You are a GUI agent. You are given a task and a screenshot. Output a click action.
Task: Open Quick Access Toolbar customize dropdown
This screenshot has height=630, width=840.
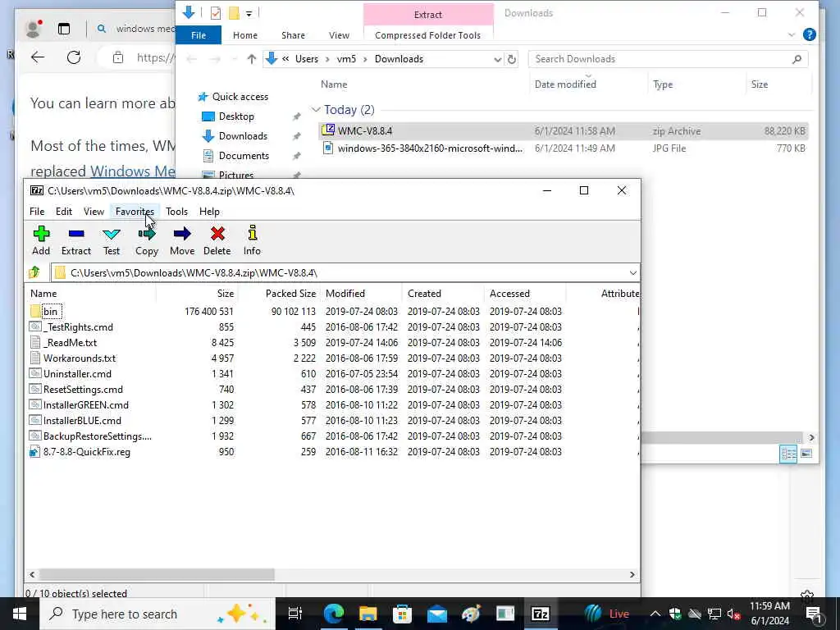click(x=249, y=13)
